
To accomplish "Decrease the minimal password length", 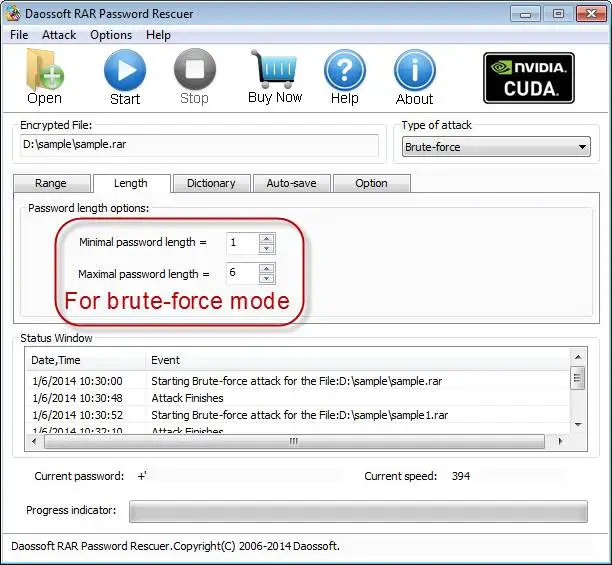I will point(267,249).
